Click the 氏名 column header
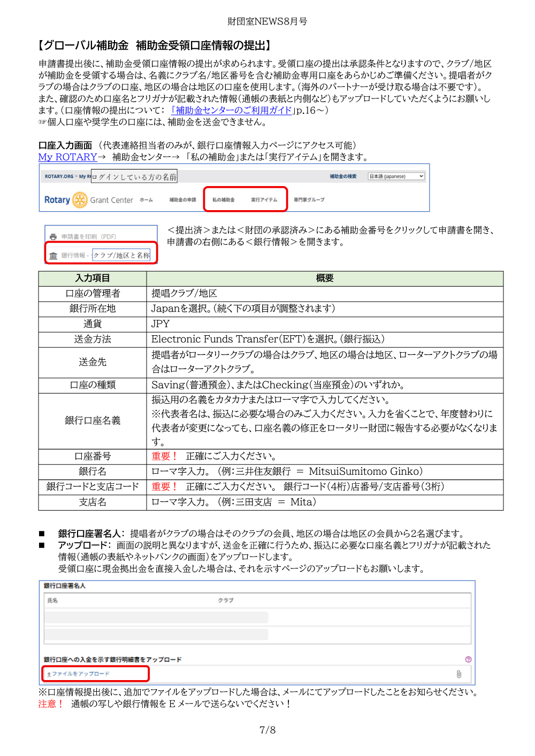Screen dimensions: 535x756 [52, 600]
